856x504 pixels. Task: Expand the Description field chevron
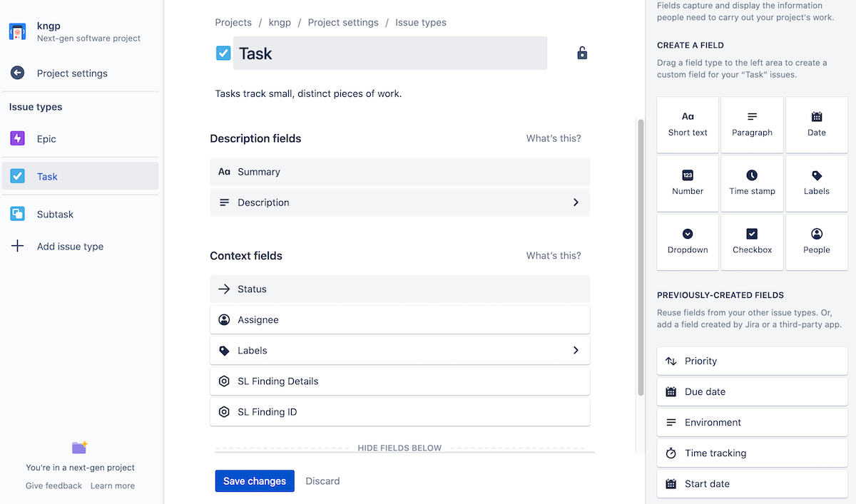(x=576, y=202)
